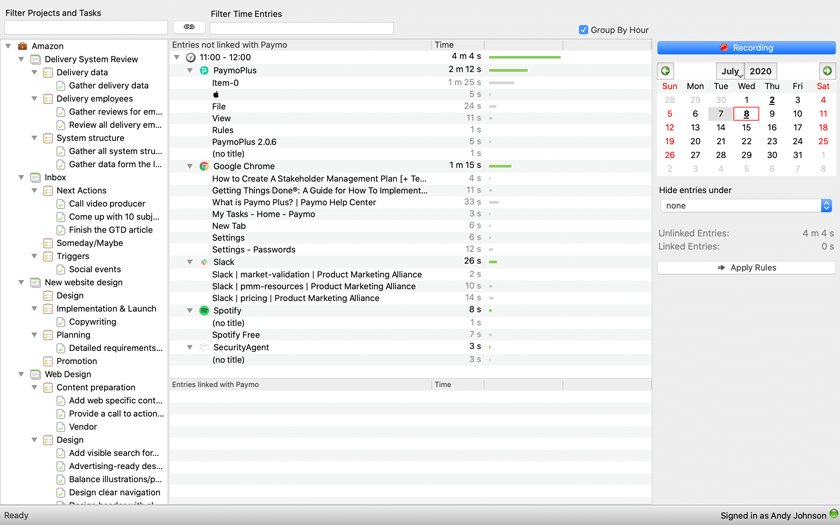Click the Filter Projects and Tasks field
This screenshot has height=525, width=840.
tap(86, 27)
